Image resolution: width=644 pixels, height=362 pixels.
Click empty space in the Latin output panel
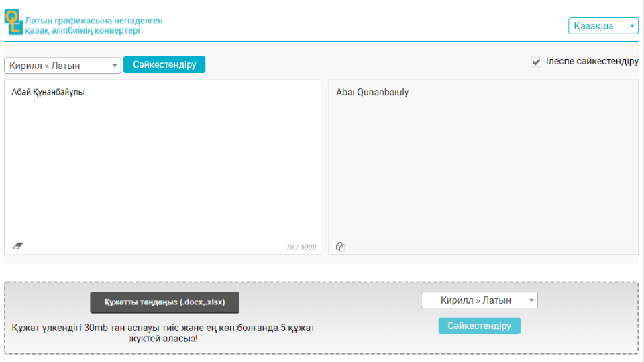coord(483,174)
